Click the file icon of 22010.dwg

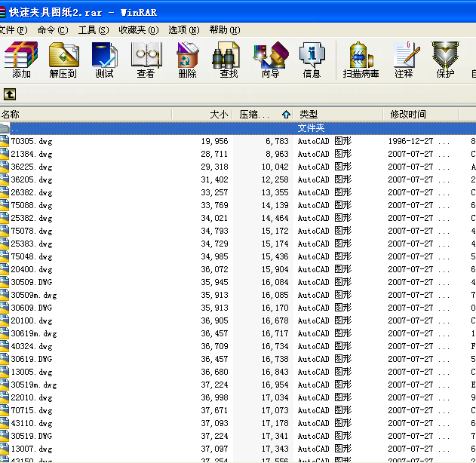point(5,397)
